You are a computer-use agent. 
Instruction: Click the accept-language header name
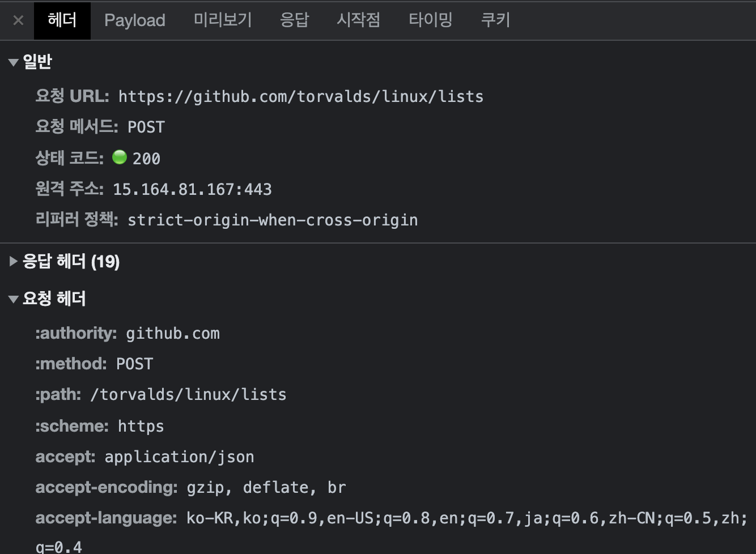point(106,518)
